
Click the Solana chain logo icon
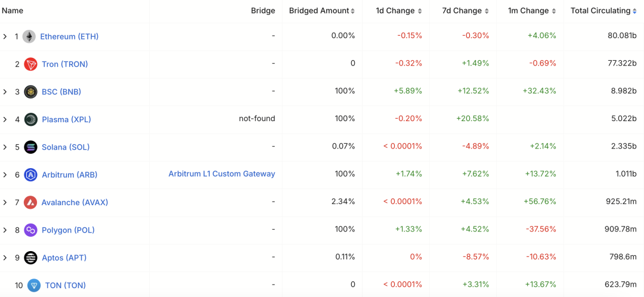coord(30,147)
